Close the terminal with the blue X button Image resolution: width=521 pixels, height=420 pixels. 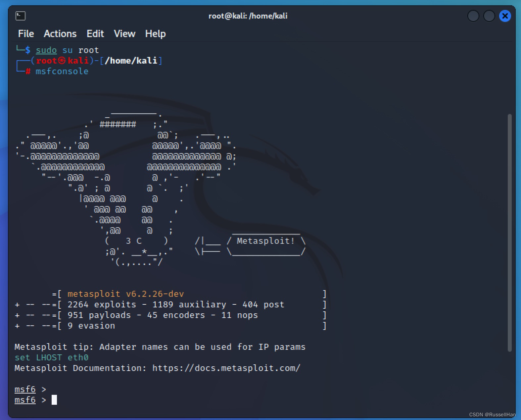click(505, 16)
